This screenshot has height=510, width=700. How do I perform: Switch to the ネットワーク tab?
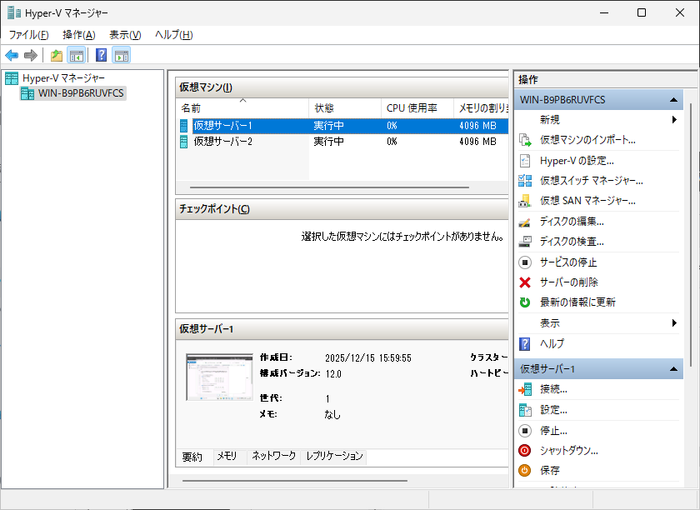pyautogui.click(x=273, y=456)
